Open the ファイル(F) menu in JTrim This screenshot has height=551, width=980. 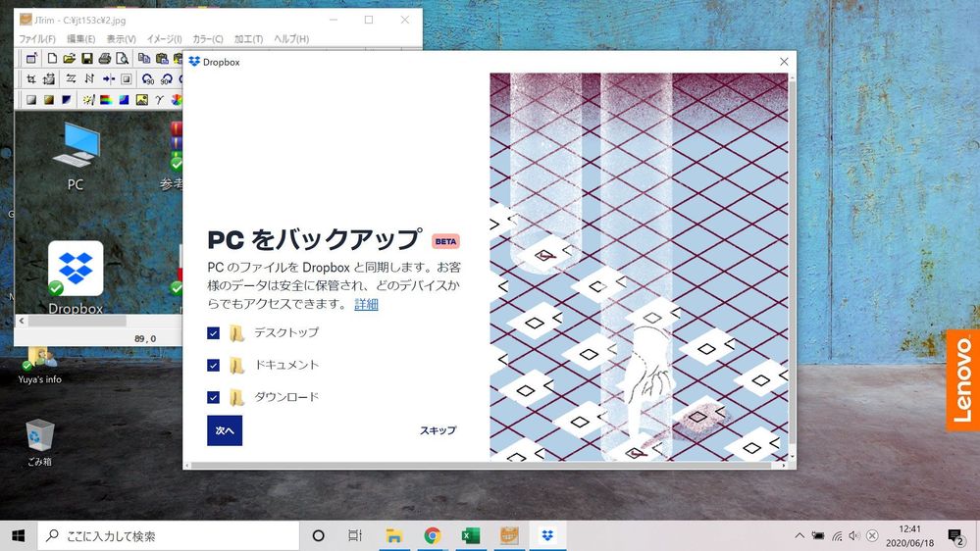point(37,39)
